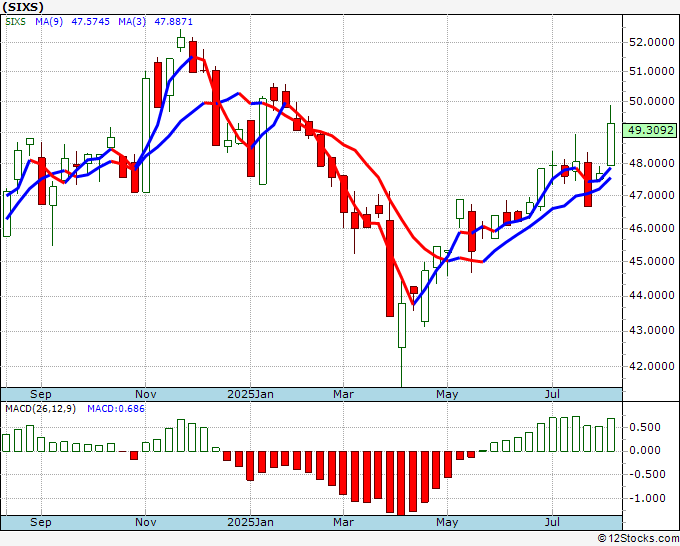Click the MA(3) legend label

pos(132,22)
